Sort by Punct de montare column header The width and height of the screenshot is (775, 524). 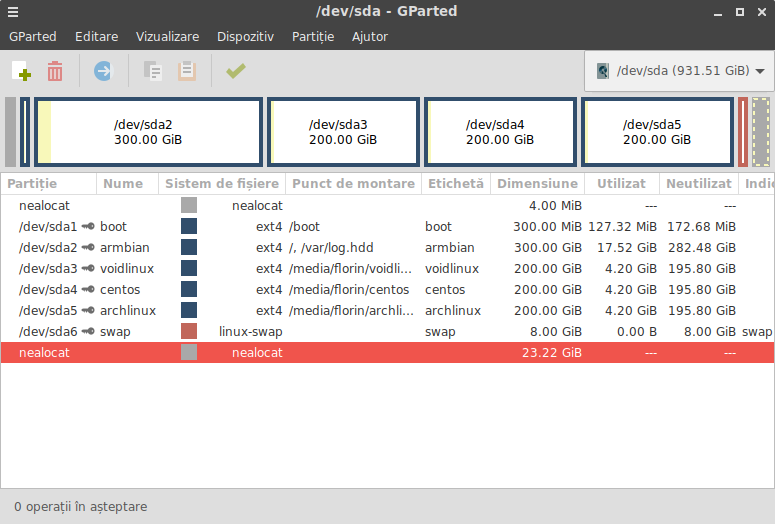click(x=353, y=184)
